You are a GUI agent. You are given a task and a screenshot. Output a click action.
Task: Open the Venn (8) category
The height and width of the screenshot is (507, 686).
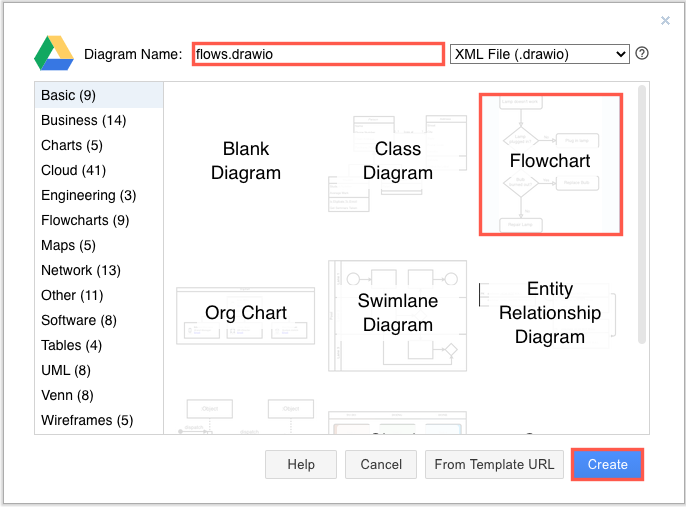tap(99, 395)
